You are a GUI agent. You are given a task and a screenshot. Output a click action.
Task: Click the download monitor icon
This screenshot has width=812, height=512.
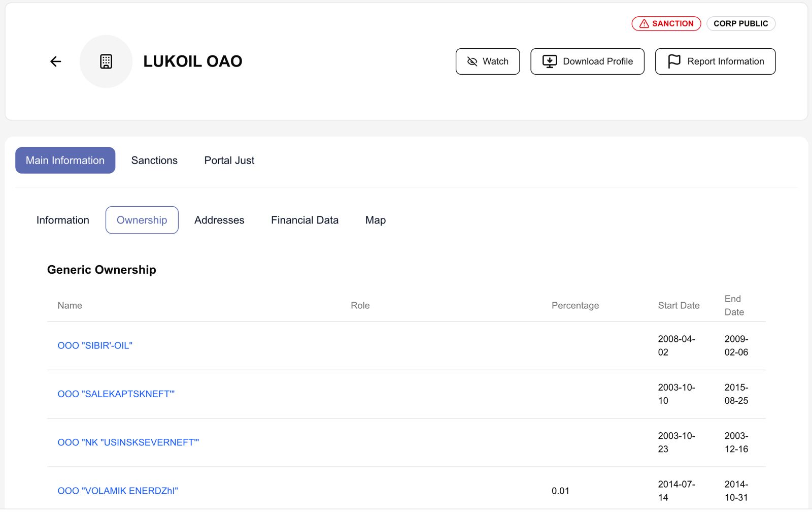coord(550,61)
